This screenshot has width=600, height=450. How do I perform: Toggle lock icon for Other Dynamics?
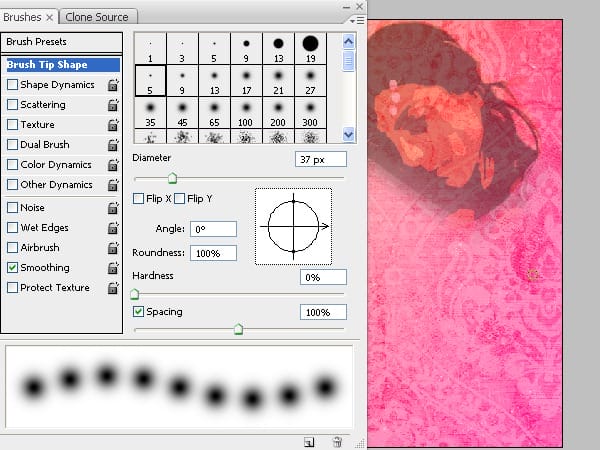(113, 185)
